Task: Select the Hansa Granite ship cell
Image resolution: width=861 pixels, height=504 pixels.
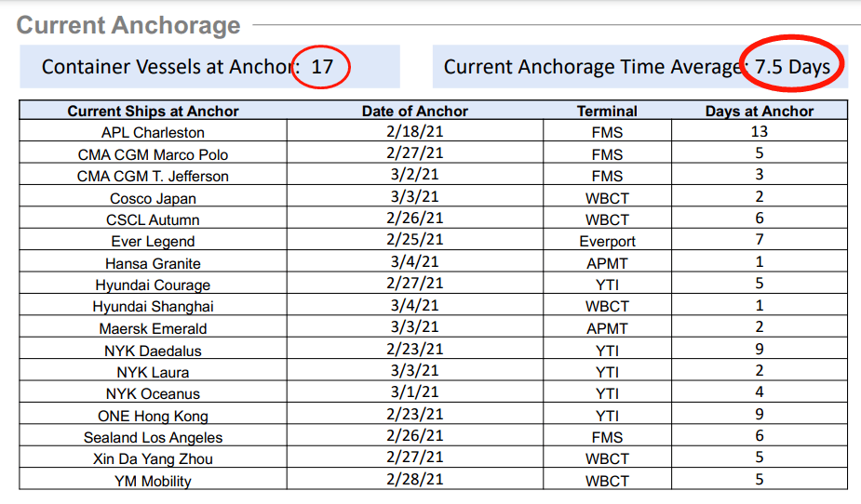Action: click(x=153, y=263)
